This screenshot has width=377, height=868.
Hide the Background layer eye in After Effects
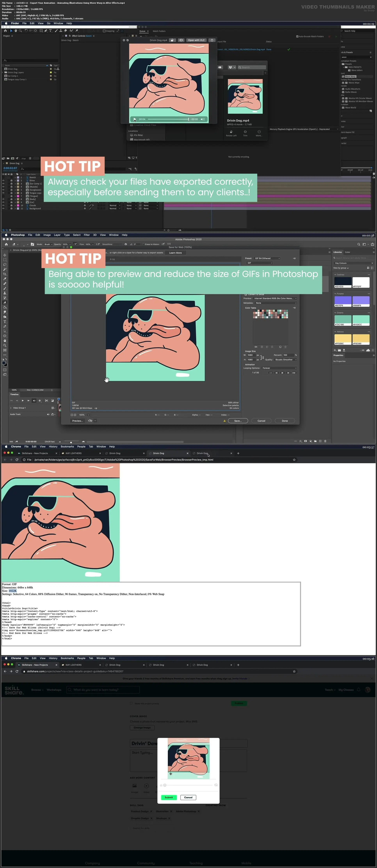[3, 209]
